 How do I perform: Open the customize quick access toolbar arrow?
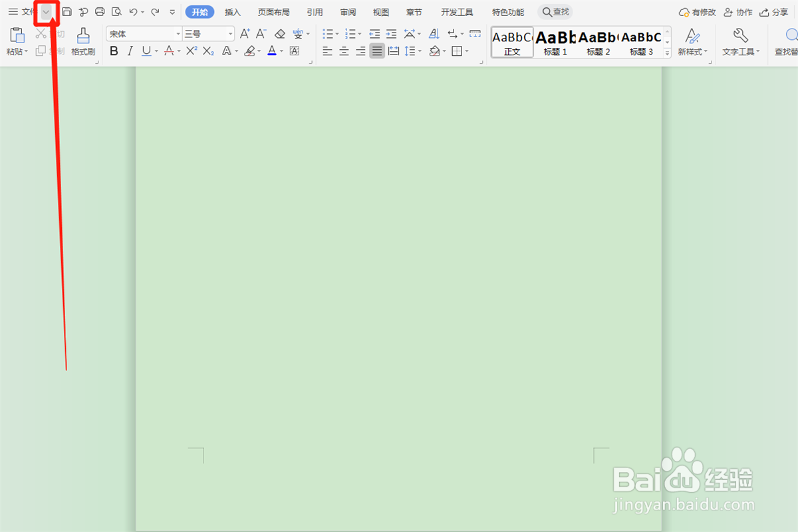(x=172, y=12)
